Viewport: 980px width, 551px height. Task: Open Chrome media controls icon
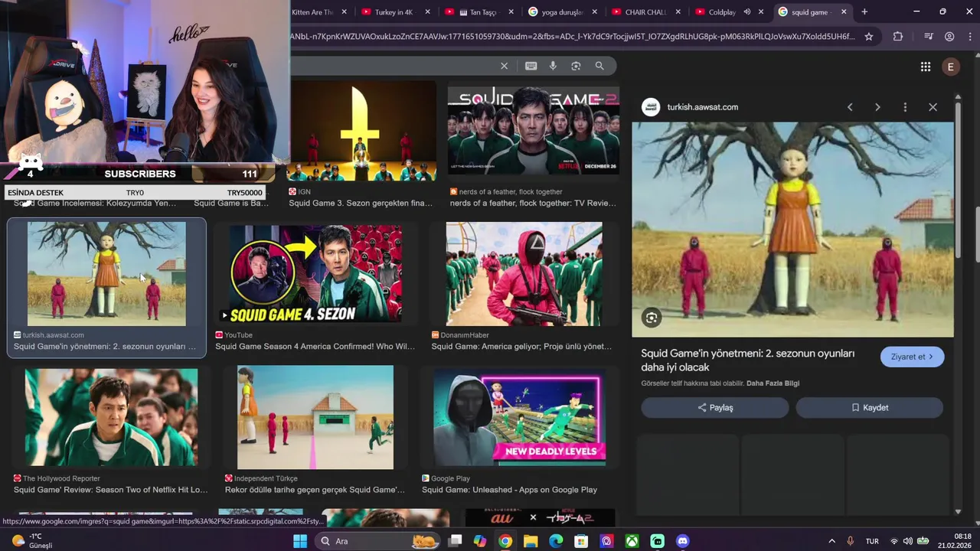tap(929, 36)
